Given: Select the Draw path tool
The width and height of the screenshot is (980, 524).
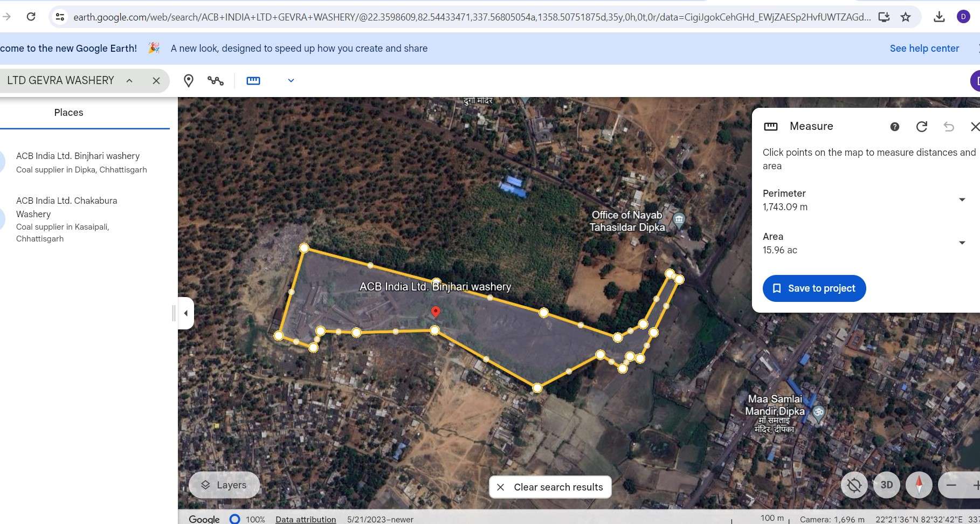Looking at the screenshot, I should 216,81.
